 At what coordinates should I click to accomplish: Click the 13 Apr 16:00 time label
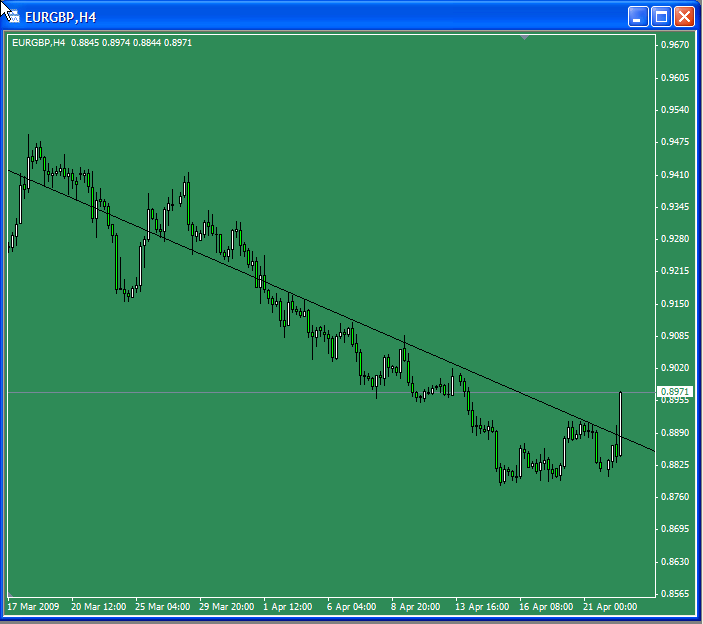click(482, 607)
